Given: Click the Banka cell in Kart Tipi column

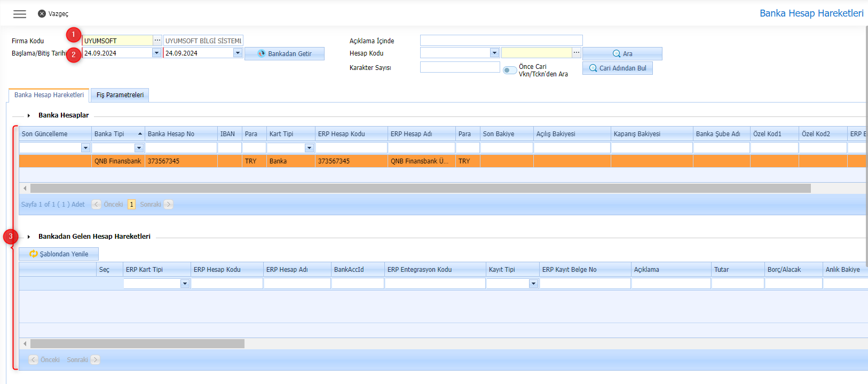Looking at the screenshot, I should (x=291, y=161).
